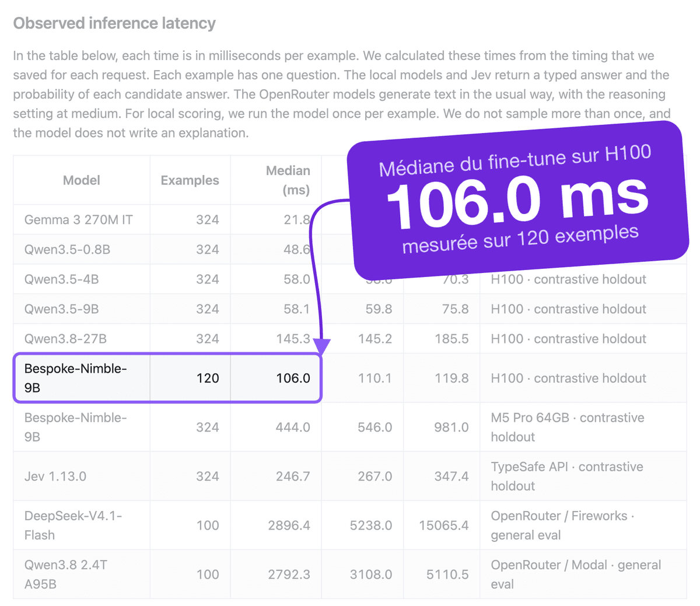Click the "Model" column header
Screen dimensions: 700x606
[82, 180]
